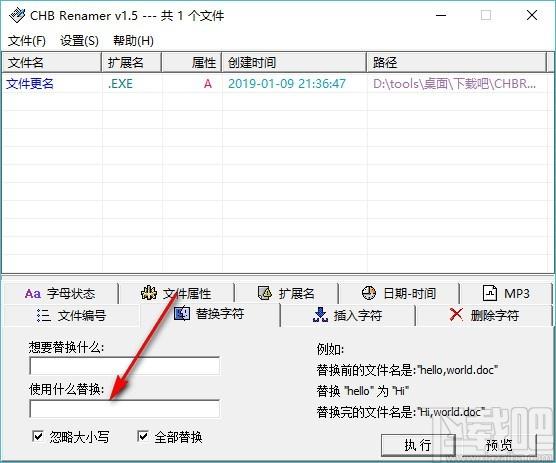Click the attribute cell showing A
This screenshot has width=556, height=463.
208,84
